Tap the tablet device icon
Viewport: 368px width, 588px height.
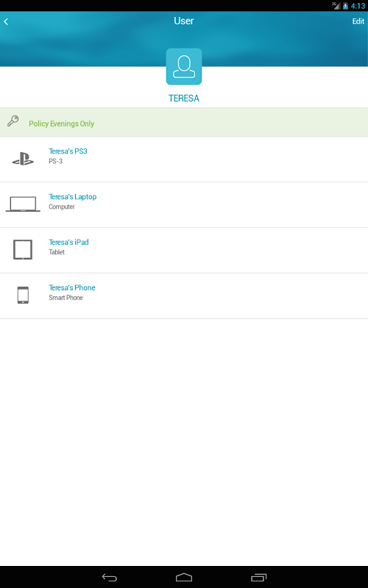(x=23, y=249)
